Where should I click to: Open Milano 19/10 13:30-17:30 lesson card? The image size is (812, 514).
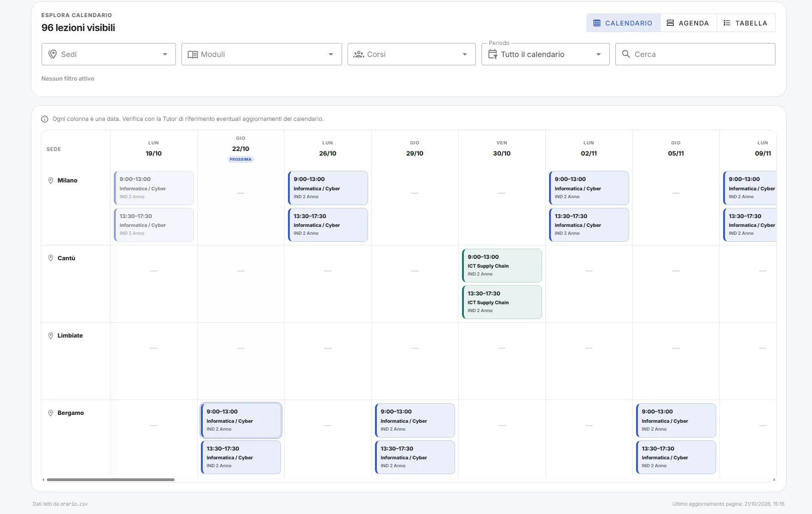pyautogui.click(x=154, y=225)
